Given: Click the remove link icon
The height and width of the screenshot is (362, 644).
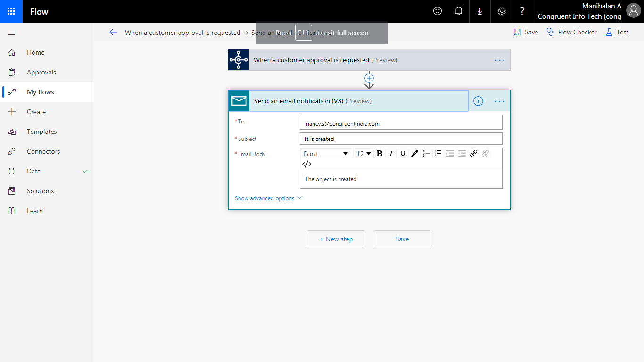Looking at the screenshot, I should (486, 154).
